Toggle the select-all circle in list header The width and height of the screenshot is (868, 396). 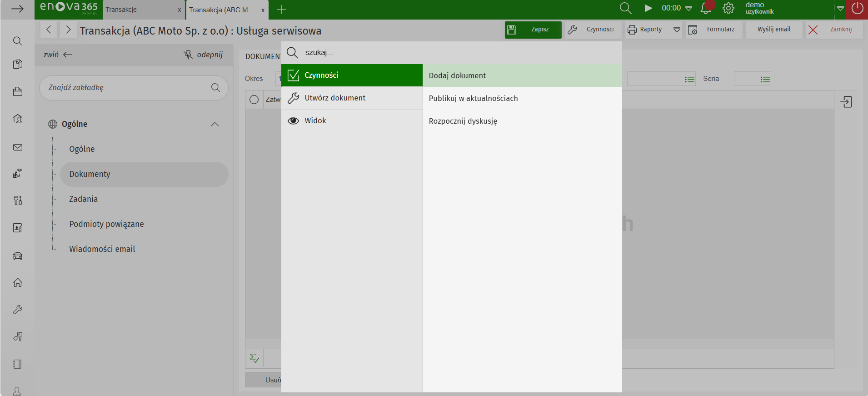tap(254, 100)
